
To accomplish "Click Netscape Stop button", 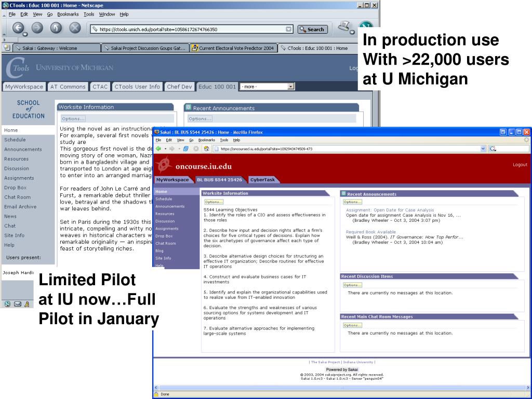I will click(75, 28).
